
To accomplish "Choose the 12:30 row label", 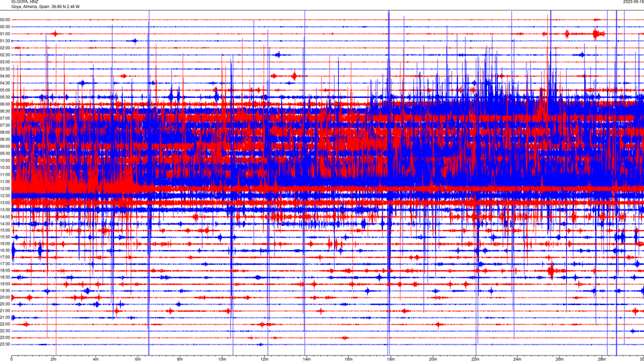I will (5, 196).
